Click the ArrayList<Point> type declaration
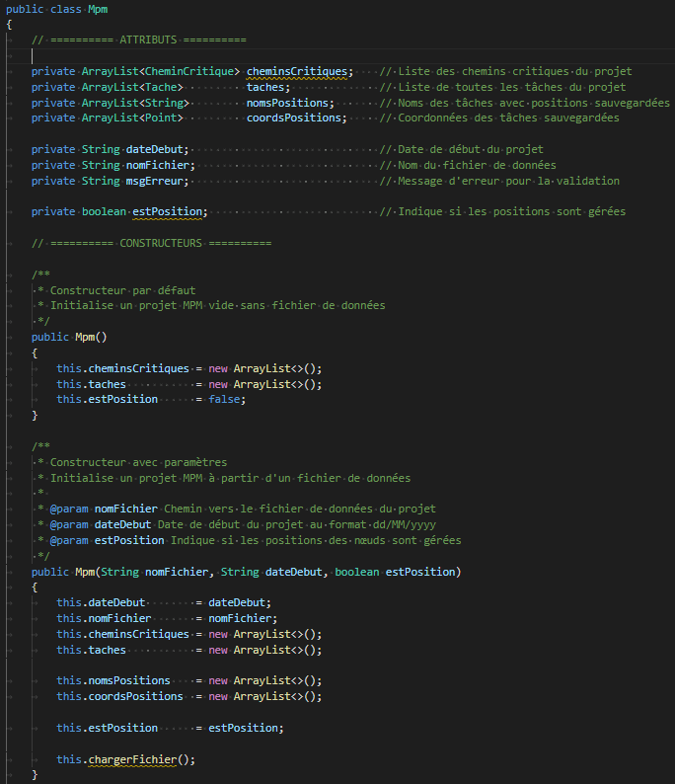This screenshot has width=675, height=784. click(x=130, y=118)
